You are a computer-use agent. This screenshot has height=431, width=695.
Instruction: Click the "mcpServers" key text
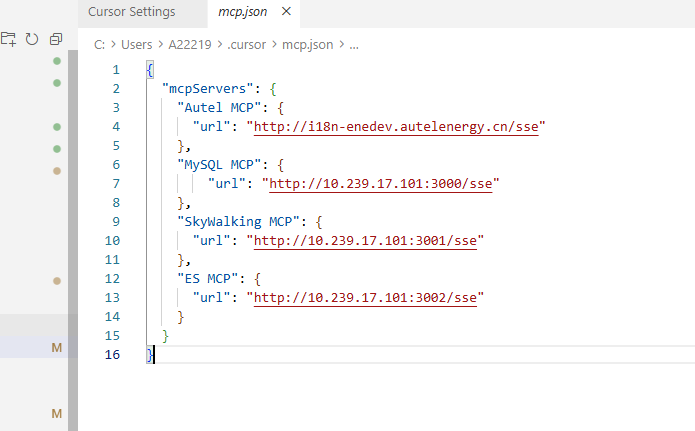point(207,89)
